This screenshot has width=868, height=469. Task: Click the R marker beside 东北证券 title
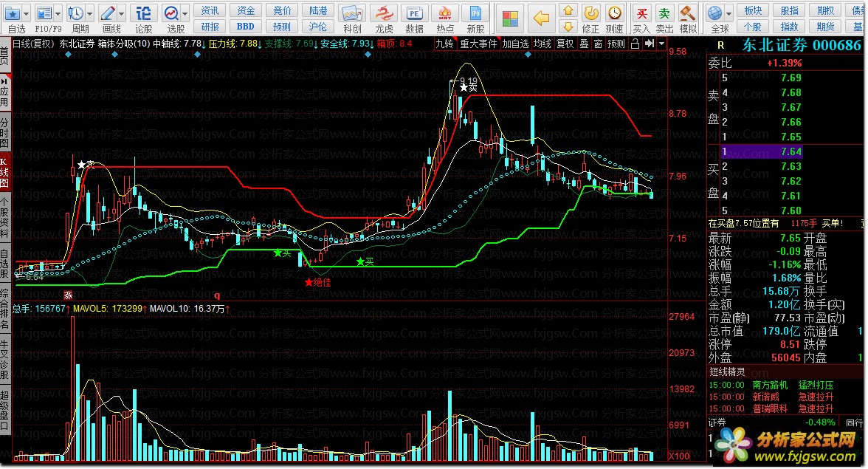(x=720, y=45)
